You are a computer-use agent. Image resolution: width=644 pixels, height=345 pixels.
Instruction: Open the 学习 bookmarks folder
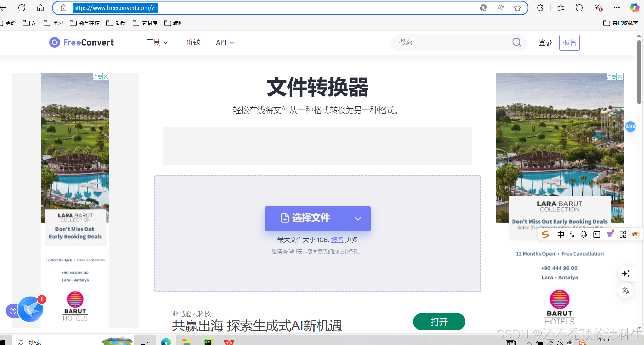tap(53, 23)
